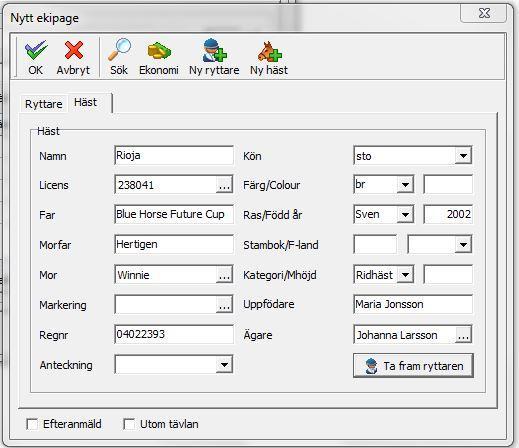Open the Ägare ellipsis lookup button
Viewport: 519px width, 448px height.
pyautogui.click(x=463, y=335)
